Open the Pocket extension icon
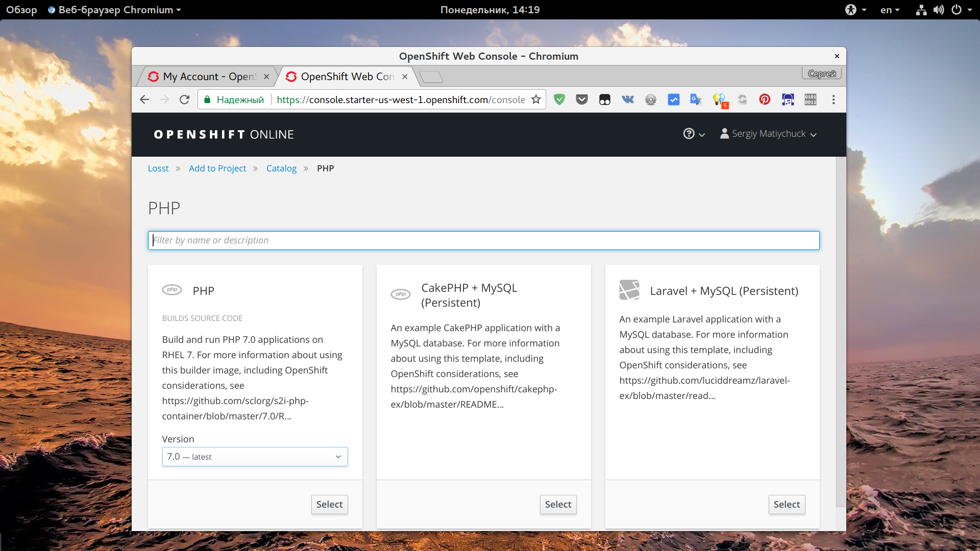 point(582,99)
